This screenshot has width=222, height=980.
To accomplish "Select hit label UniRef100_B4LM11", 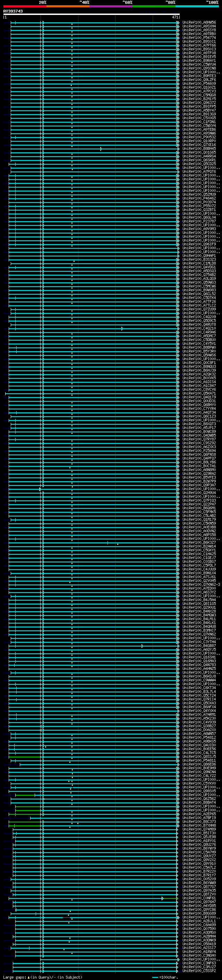I will tap(199, 619).
